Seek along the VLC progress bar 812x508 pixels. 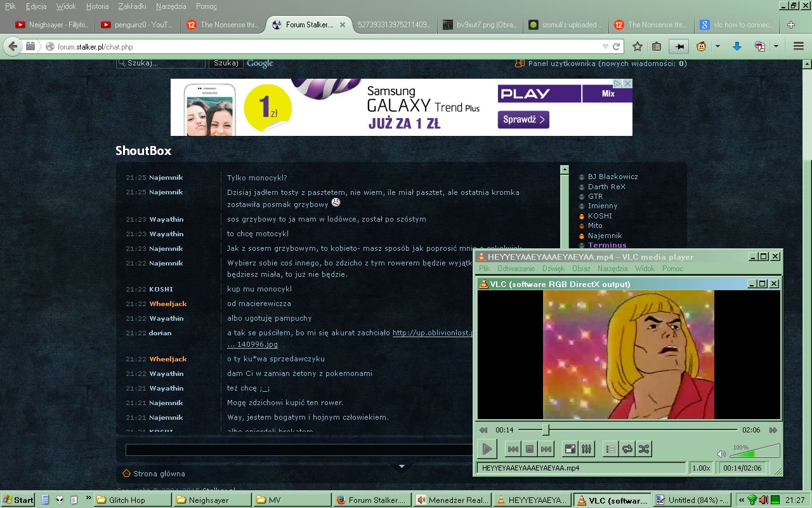[628, 430]
